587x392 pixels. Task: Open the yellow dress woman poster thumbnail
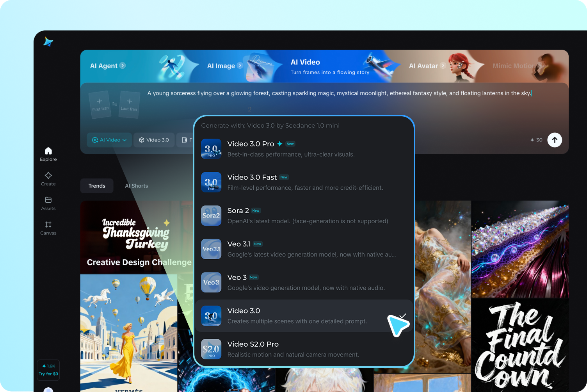[129, 333]
